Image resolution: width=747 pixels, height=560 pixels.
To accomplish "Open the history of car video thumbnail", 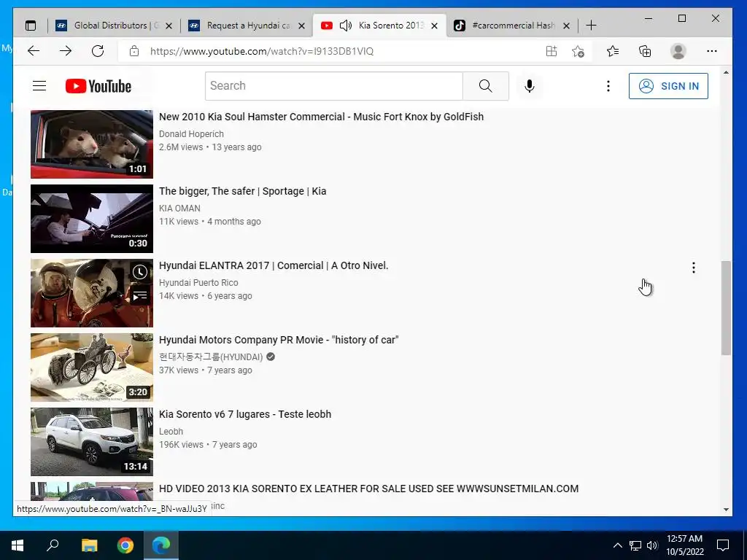I will pos(92,367).
